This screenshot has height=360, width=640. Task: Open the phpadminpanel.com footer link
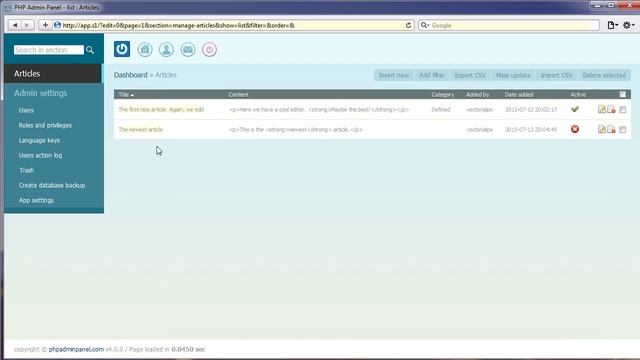tap(76, 349)
